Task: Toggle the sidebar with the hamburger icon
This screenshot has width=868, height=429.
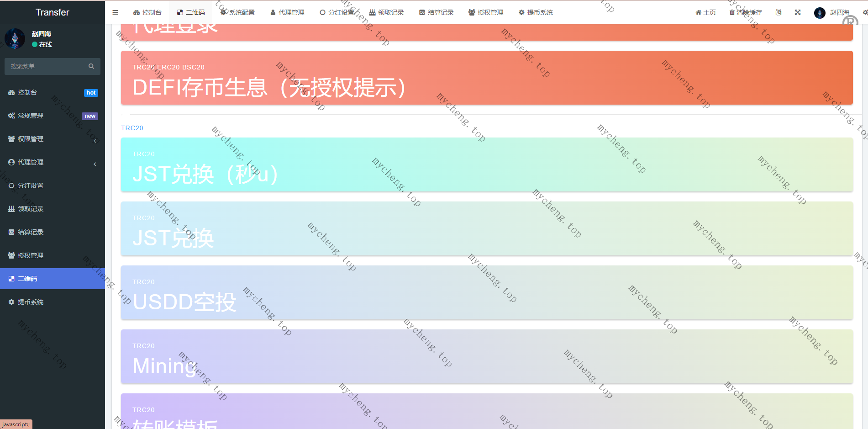Action: [115, 12]
